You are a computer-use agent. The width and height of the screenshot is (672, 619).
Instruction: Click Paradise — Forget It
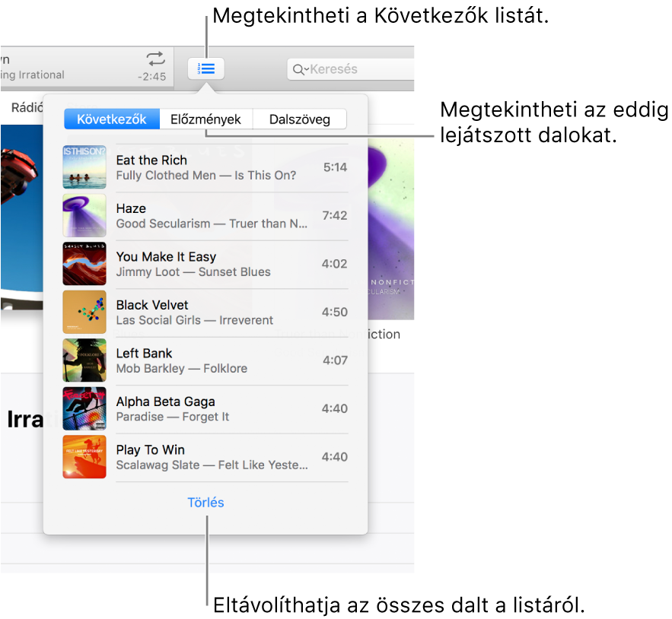pyautogui.click(x=173, y=417)
